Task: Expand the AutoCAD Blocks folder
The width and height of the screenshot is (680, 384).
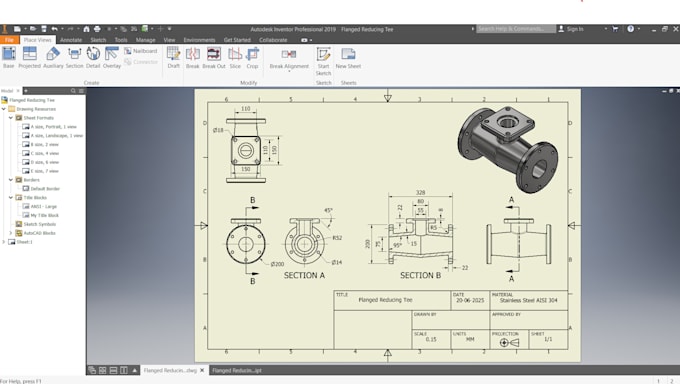Action: point(11,233)
